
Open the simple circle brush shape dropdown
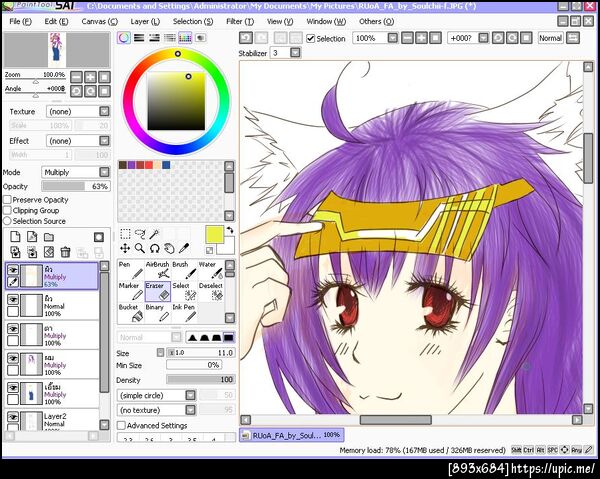tap(190, 395)
